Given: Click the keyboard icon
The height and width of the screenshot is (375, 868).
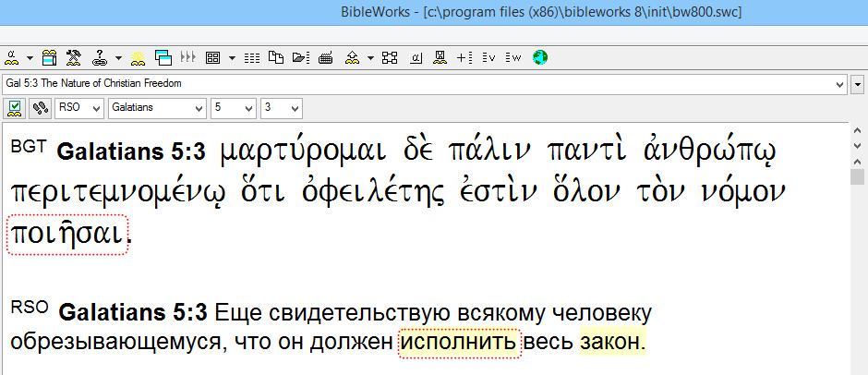Looking at the screenshot, I should tap(325, 57).
